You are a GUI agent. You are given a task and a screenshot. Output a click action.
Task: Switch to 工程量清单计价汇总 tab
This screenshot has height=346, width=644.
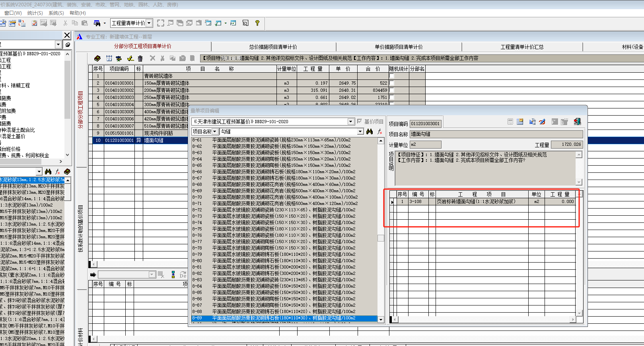tap(522, 47)
